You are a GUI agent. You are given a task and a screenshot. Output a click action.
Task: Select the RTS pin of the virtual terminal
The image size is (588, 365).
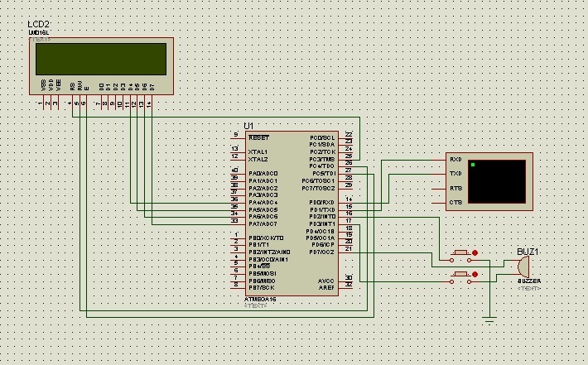coord(456,188)
